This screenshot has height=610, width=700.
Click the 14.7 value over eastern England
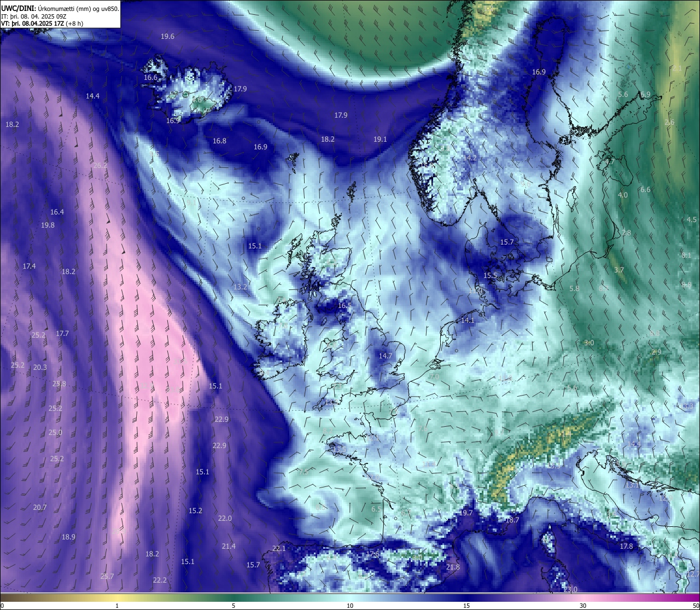point(386,356)
